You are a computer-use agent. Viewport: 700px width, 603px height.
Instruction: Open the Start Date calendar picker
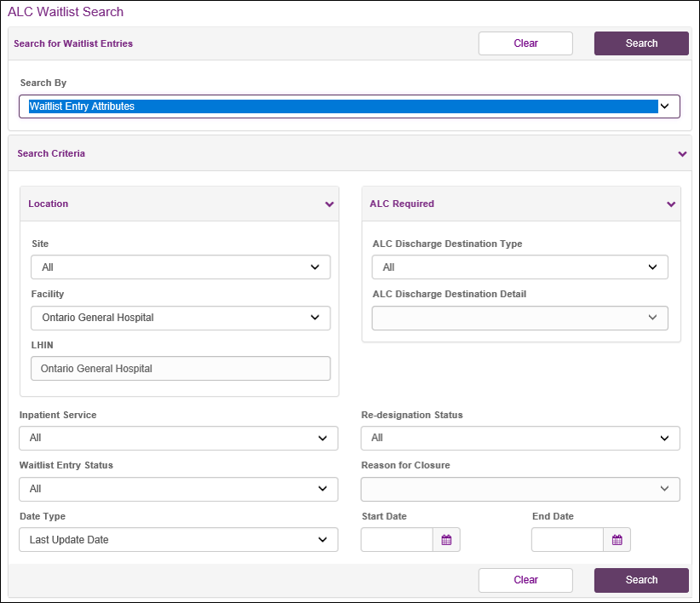446,540
